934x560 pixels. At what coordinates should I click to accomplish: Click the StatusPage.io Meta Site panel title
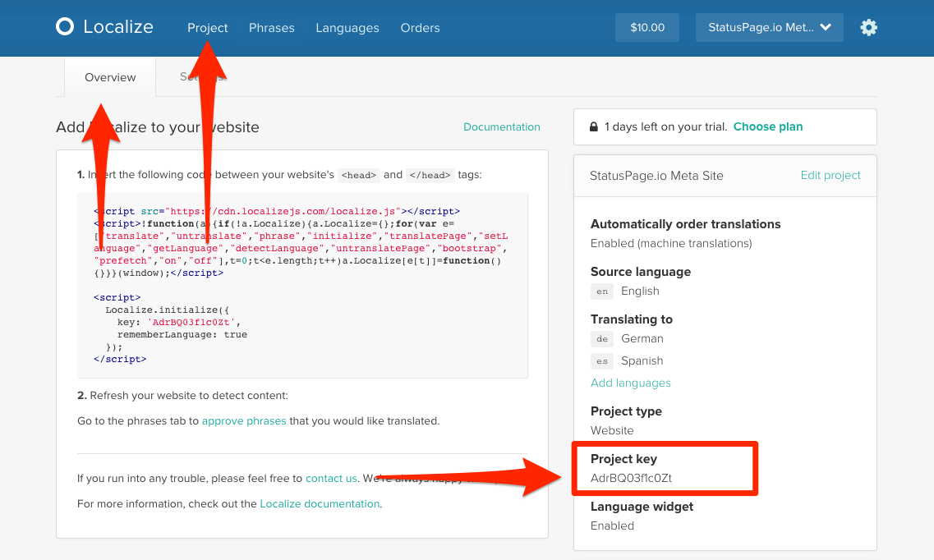click(656, 176)
